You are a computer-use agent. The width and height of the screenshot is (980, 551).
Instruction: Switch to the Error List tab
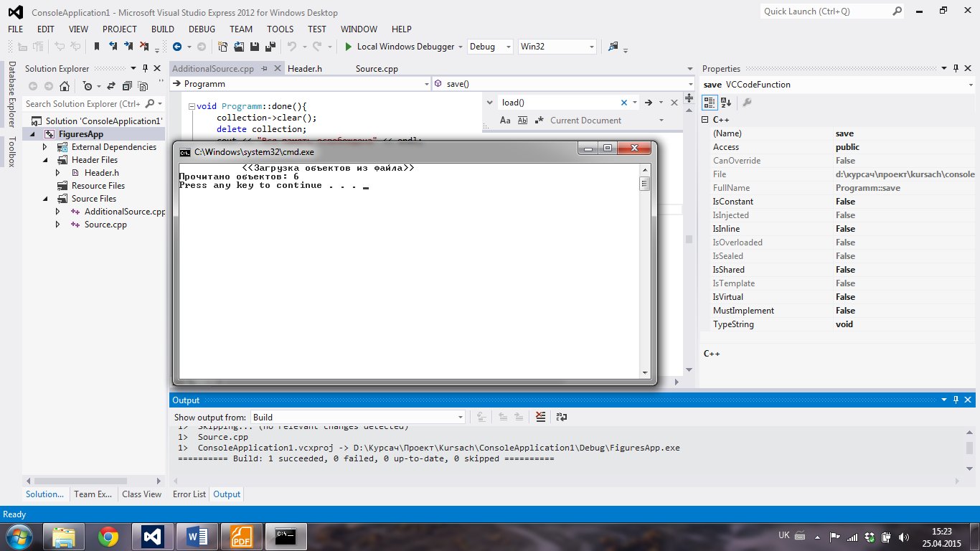point(189,494)
